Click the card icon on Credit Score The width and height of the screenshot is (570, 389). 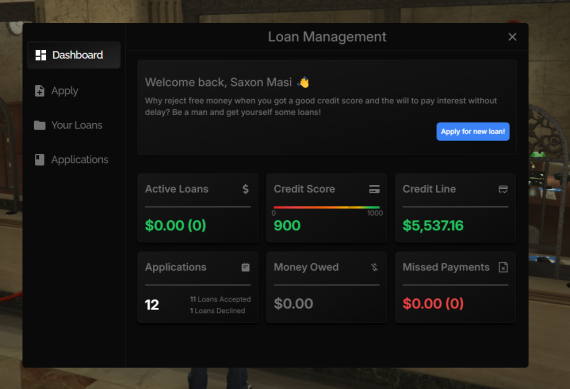coord(374,189)
